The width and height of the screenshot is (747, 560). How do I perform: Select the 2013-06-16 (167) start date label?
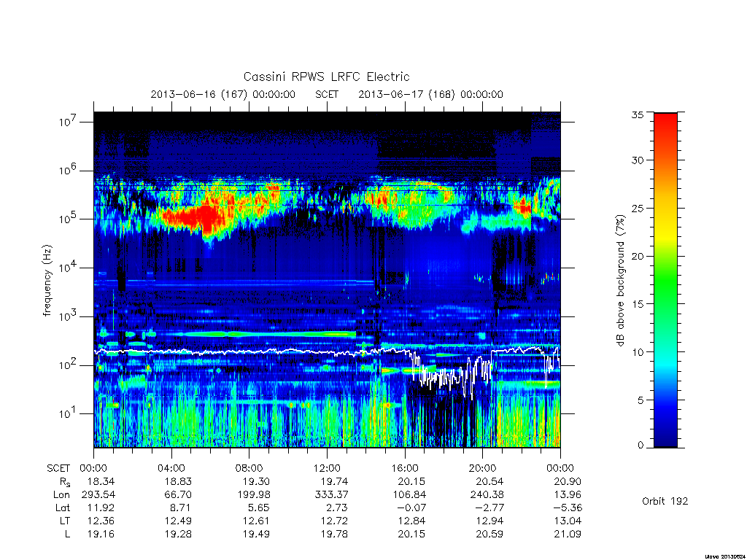tap(223, 94)
